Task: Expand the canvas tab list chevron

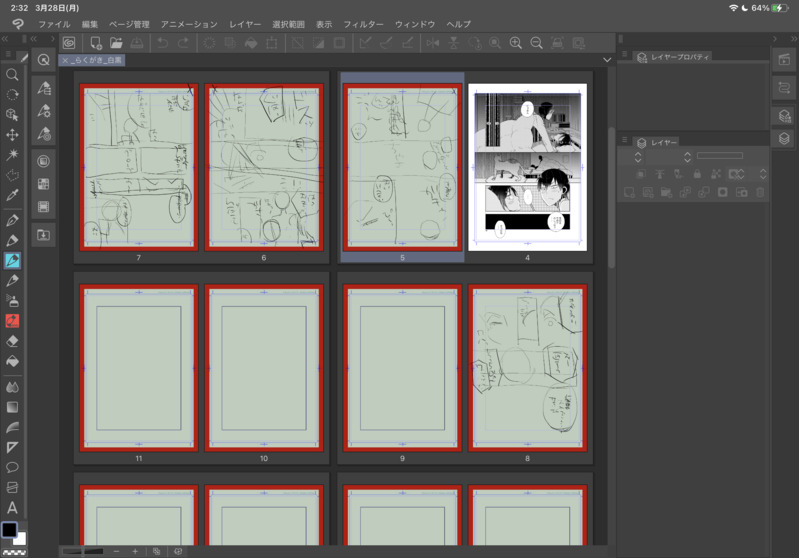Action: tap(607, 60)
